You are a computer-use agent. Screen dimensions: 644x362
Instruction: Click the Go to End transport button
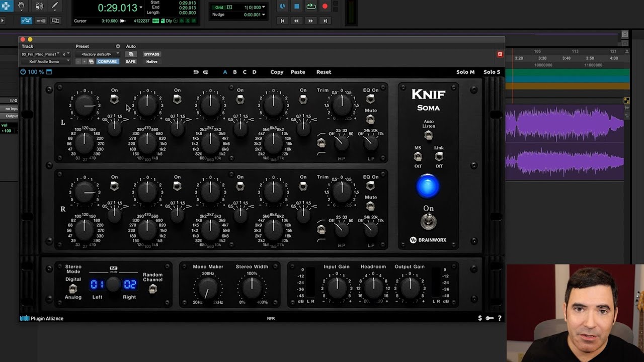point(325,21)
